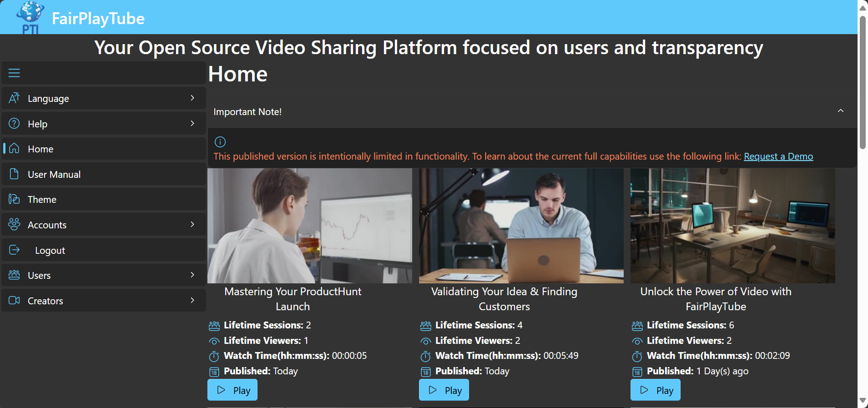Click the Watch Time value 00:05:49

pos(561,356)
